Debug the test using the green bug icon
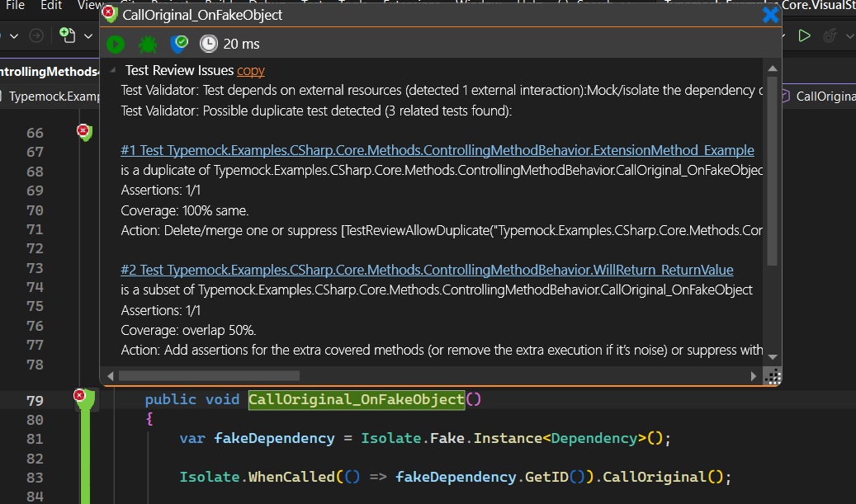The height and width of the screenshot is (504, 856). 148,44
